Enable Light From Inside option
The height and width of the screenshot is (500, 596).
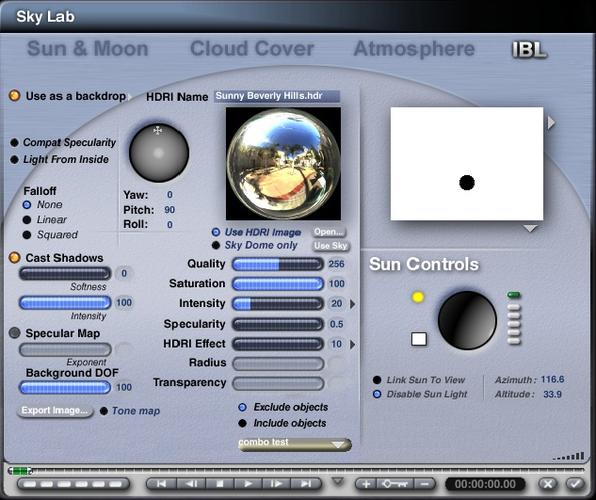(14, 160)
